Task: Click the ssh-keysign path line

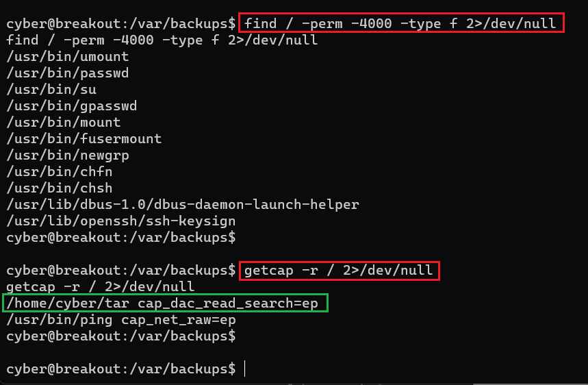Action: coord(120,221)
